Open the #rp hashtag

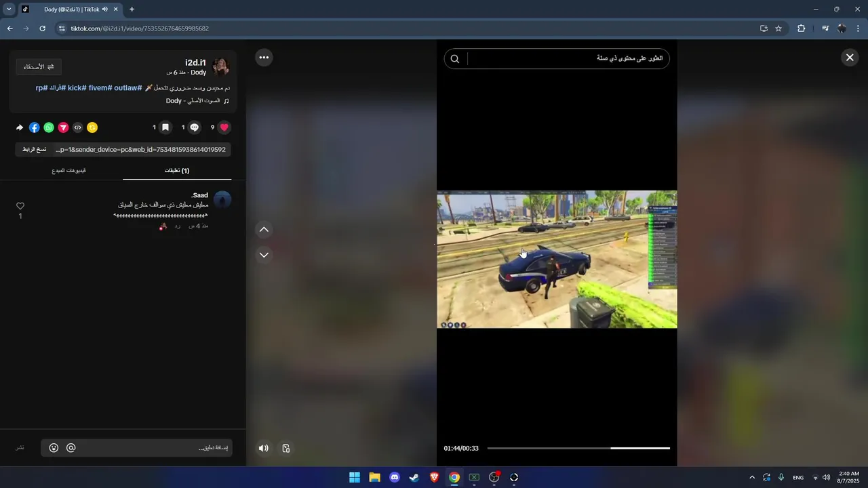point(41,88)
